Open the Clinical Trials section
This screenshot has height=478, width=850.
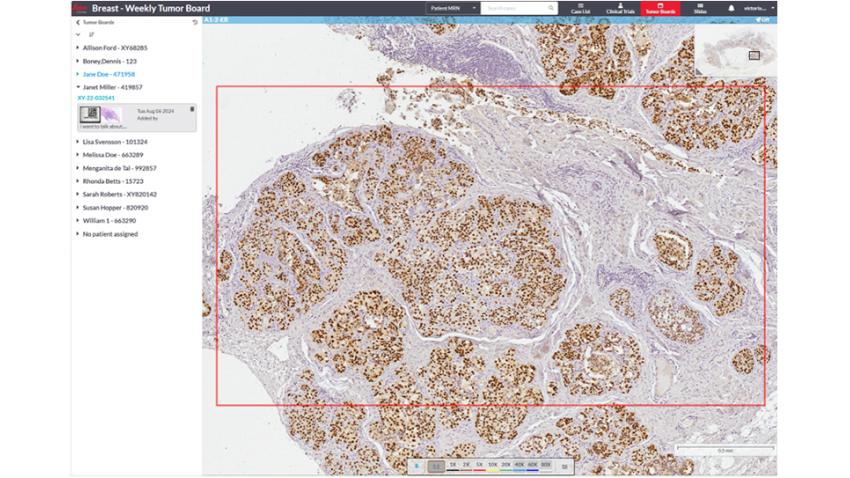pos(620,8)
